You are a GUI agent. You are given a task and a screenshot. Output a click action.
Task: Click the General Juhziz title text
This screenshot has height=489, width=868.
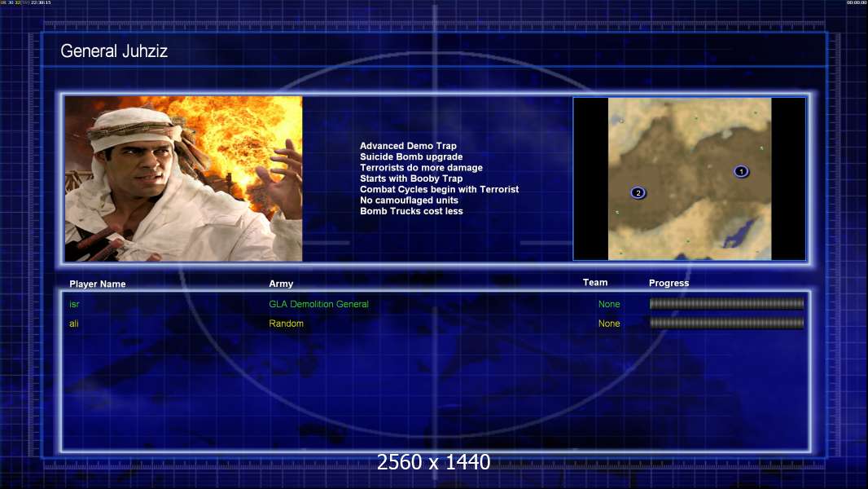pos(114,51)
